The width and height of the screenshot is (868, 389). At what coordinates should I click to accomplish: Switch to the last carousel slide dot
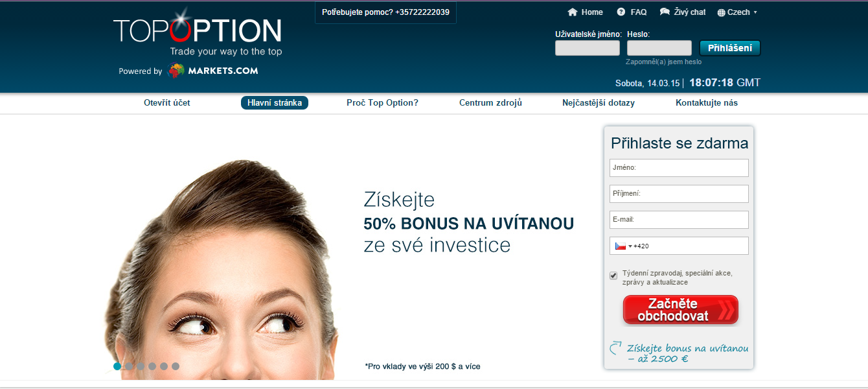pyautogui.click(x=176, y=366)
